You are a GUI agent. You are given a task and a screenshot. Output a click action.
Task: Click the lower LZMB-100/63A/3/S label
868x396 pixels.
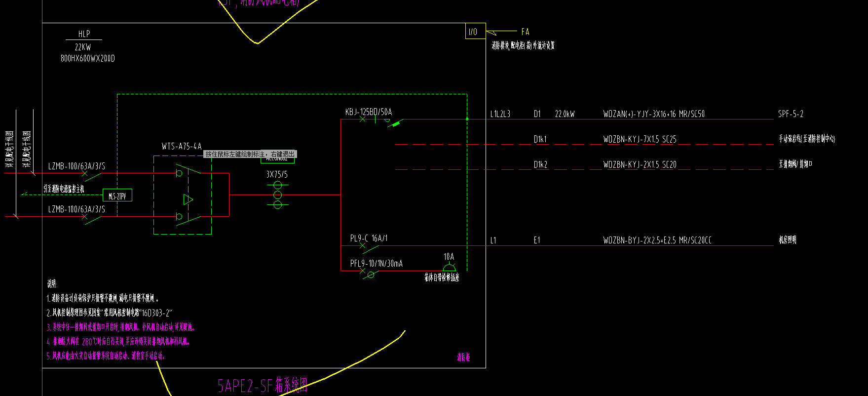(x=76, y=209)
